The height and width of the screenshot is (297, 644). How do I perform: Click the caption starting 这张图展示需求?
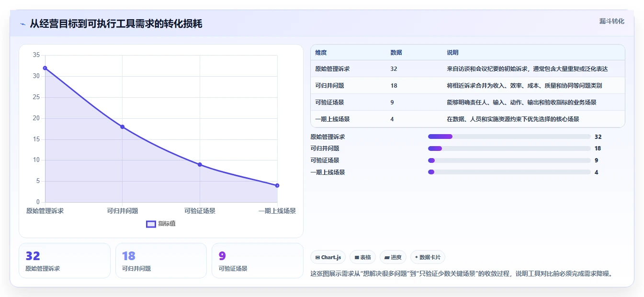pyautogui.click(x=462, y=274)
